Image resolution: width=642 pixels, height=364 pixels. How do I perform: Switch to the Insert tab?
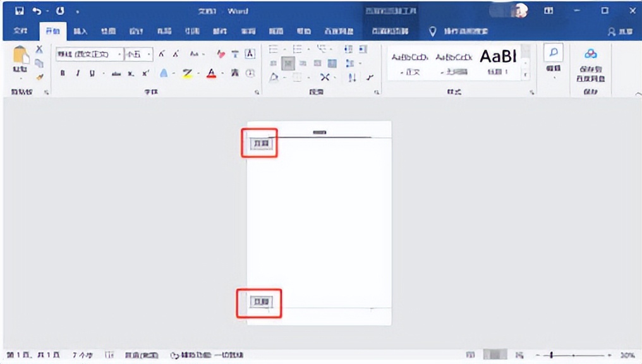point(80,31)
